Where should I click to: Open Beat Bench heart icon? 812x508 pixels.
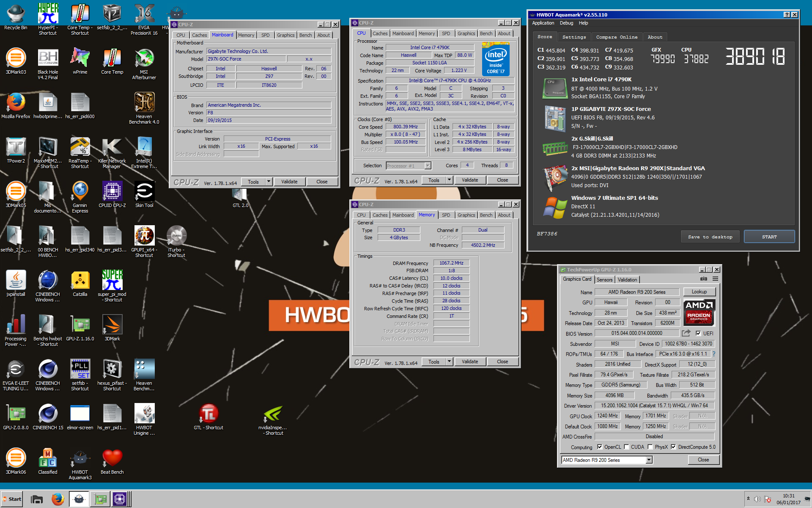112,461
